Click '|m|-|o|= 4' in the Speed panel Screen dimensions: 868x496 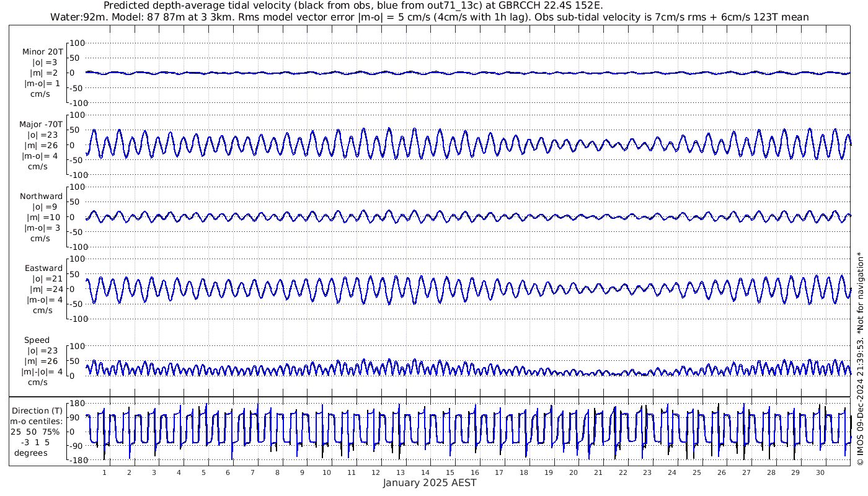click(43, 372)
